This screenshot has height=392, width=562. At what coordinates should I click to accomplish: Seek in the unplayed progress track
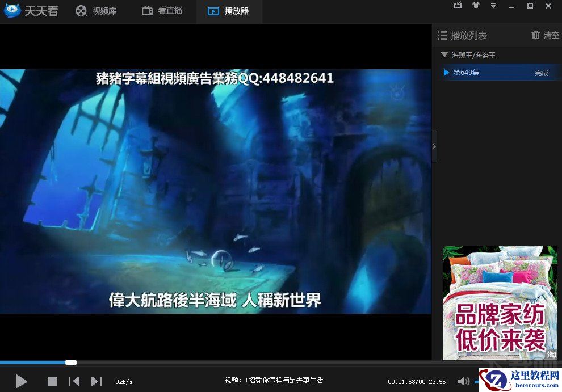coord(254,363)
